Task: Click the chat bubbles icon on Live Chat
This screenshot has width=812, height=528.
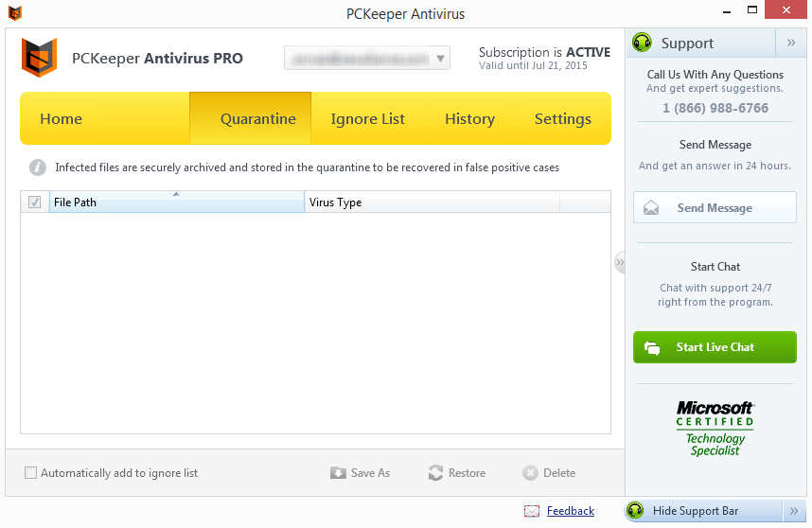Action: (652, 347)
